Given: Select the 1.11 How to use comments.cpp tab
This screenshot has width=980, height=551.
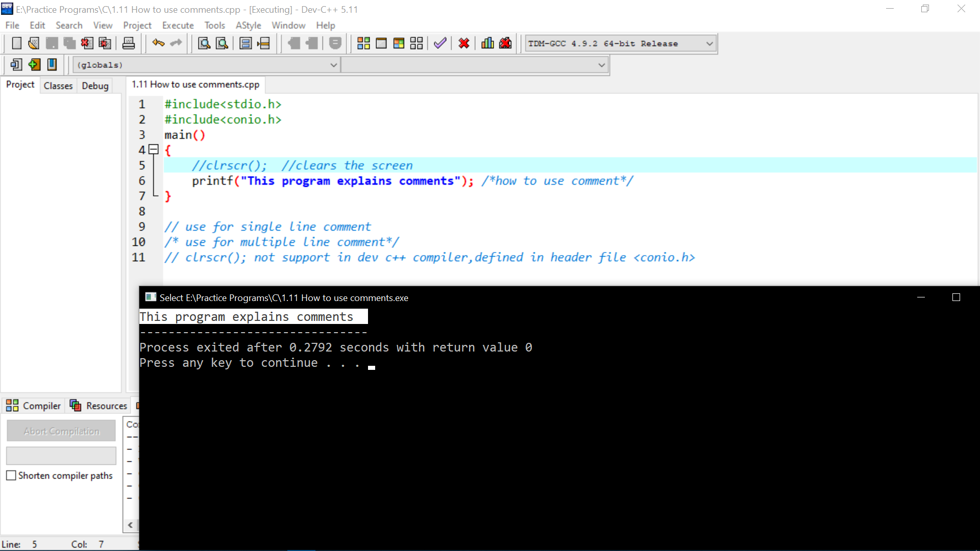Looking at the screenshot, I should coord(195,85).
